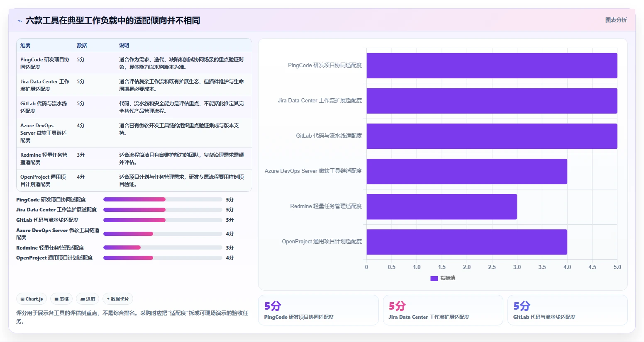Open the Jira Data Center 5分 data card

(x=443, y=310)
